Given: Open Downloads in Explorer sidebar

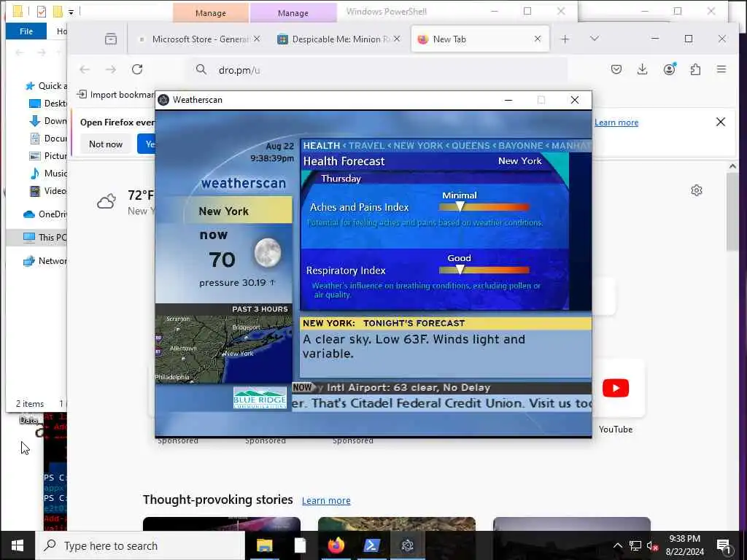Looking at the screenshot, I should (x=47, y=121).
